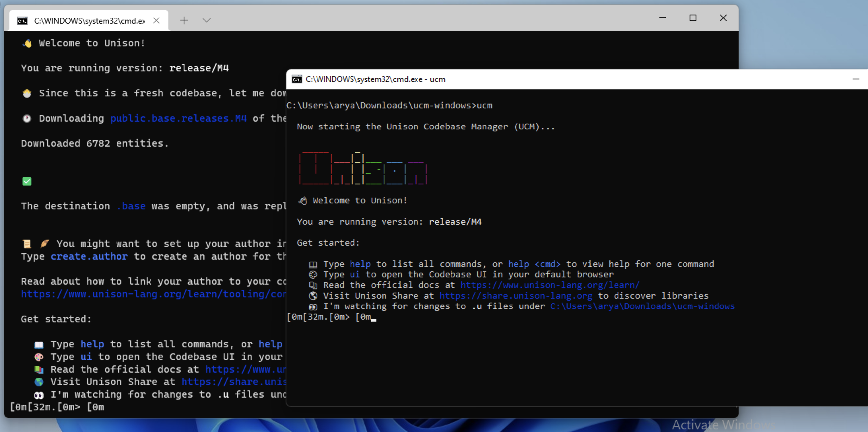
Task: Click the globe emoji beside Visit Unison Share
Action: pos(39,382)
